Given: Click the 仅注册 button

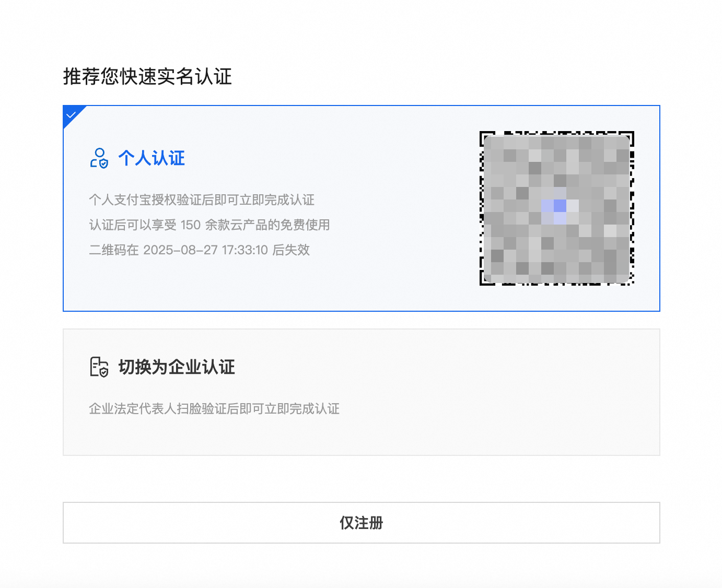Looking at the screenshot, I should (x=362, y=523).
